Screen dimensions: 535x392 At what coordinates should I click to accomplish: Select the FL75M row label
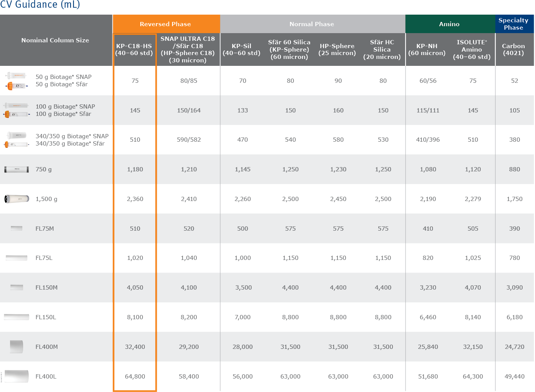[x=45, y=228]
